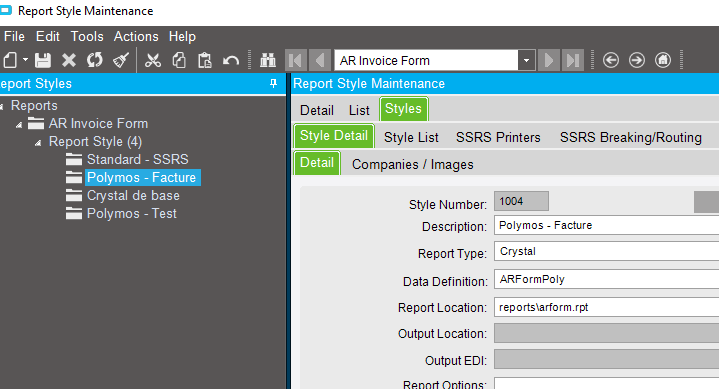Go to last record navigation button
Screen dimensions: 719x389
[573, 60]
